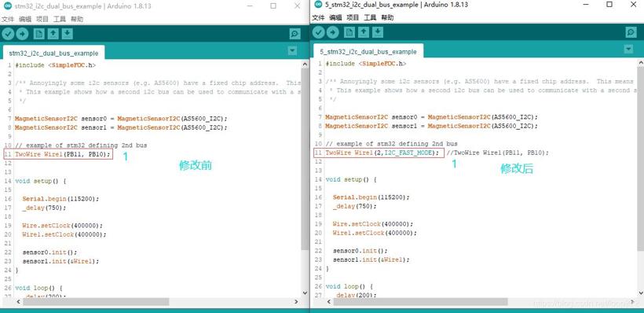Open 项目 menu in left window

tap(42, 19)
